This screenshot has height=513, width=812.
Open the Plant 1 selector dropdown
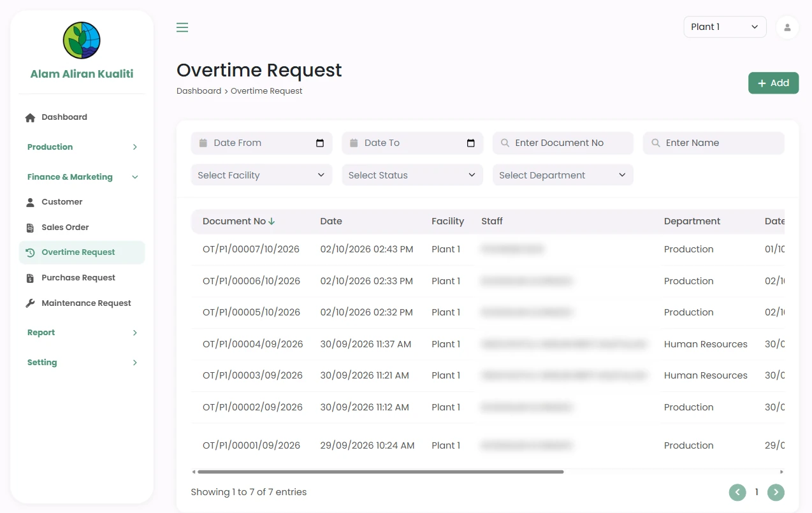tap(725, 27)
